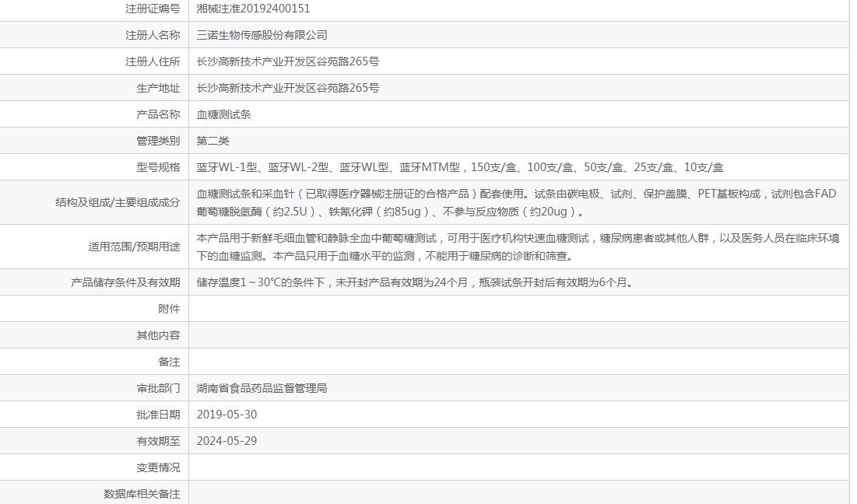Select approver 湖南省食品药品监督管理局
This screenshot has height=504, width=857.
point(262,388)
